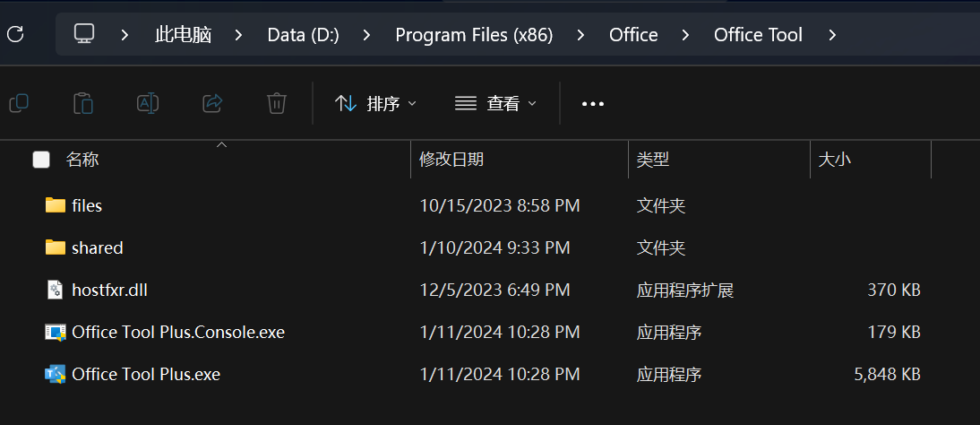Navigate to Data (D:) in breadcrumb

tap(303, 35)
